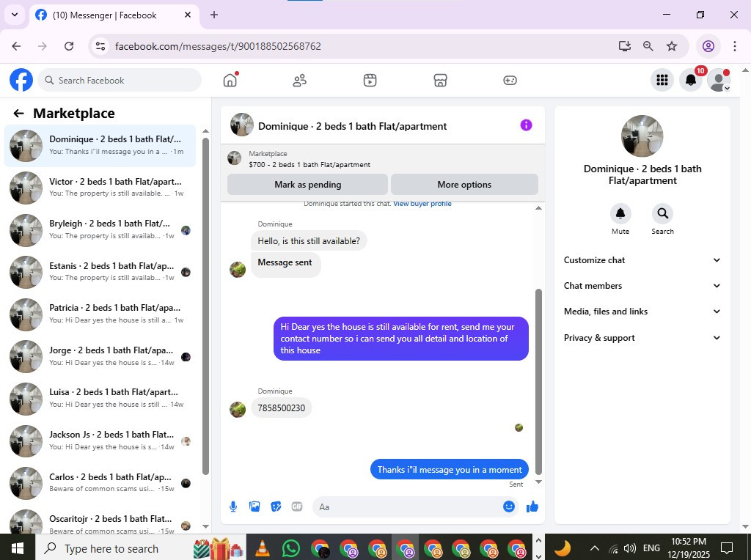Bookmark this page with the star icon
This screenshot has width=751, height=560.
coord(672,46)
